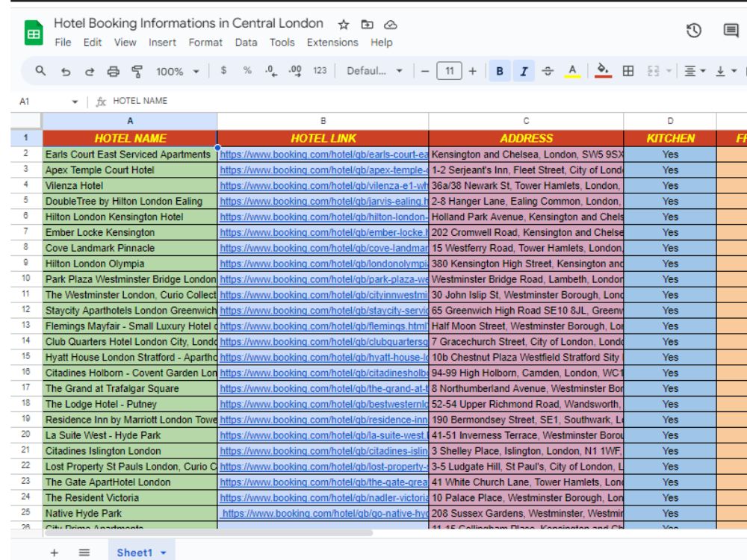
Task: Open horizontal align dropdown
Action: (x=695, y=71)
